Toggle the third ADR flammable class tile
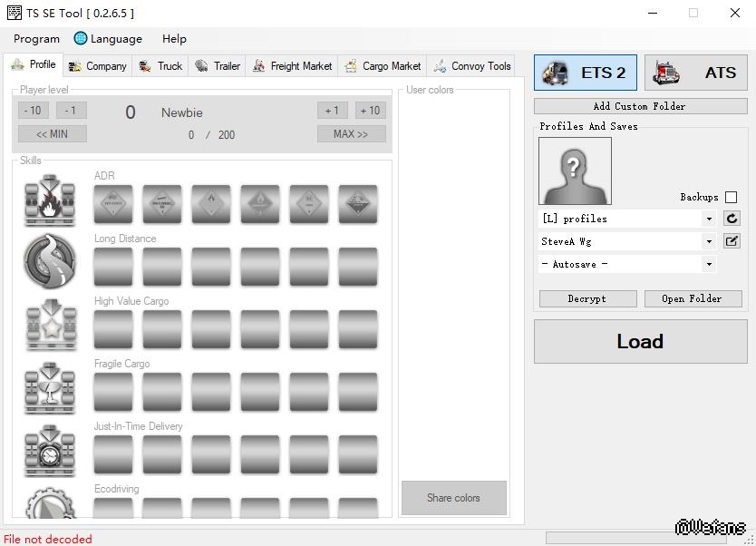The height and width of the screenshot is (546, 756). [x=211, y=204]
